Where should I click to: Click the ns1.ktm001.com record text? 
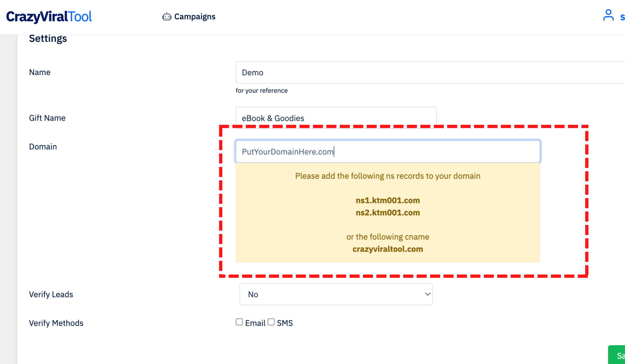(x=388, y=200)
